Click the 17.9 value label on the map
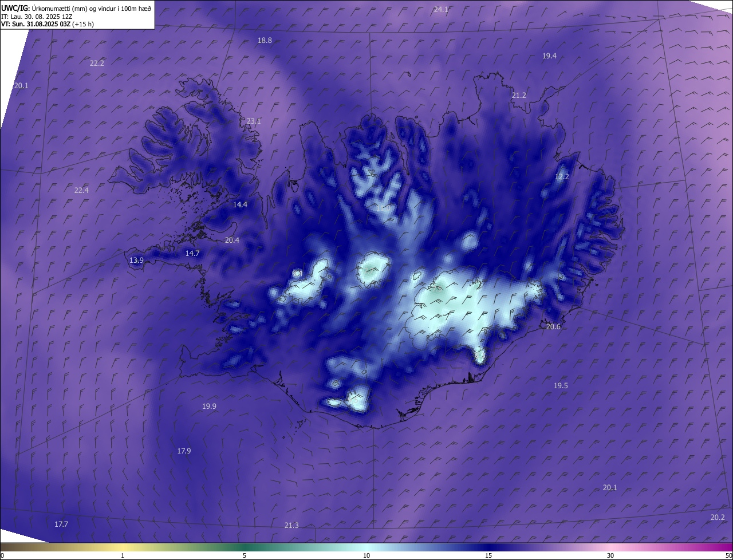 [x=184, y=451]
